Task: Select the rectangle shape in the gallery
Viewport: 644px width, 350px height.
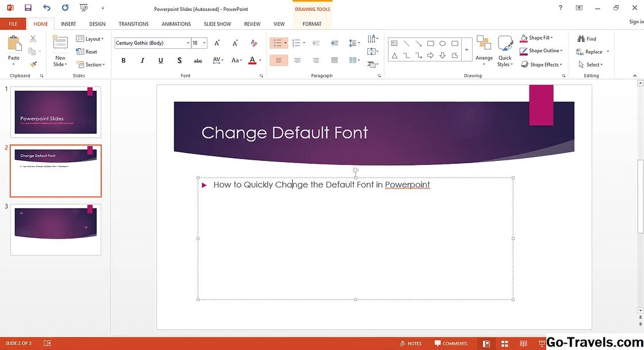Action: [x=431, y=43]
